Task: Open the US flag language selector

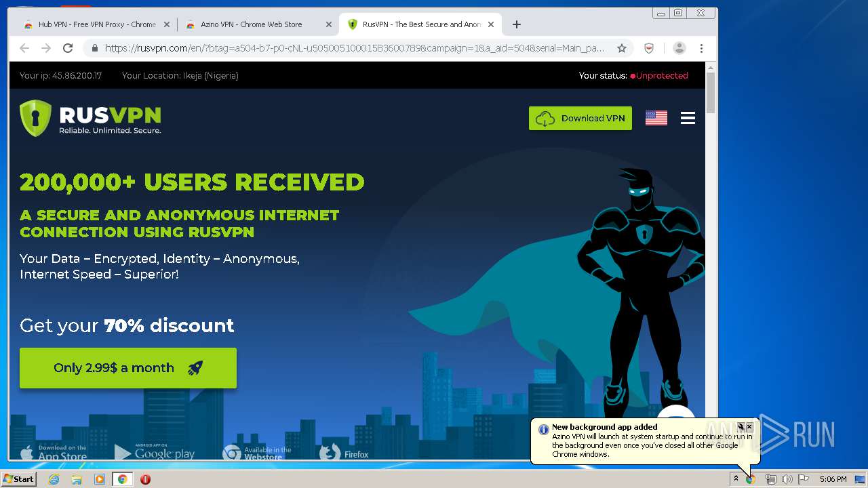Action: tap(656, 118)
